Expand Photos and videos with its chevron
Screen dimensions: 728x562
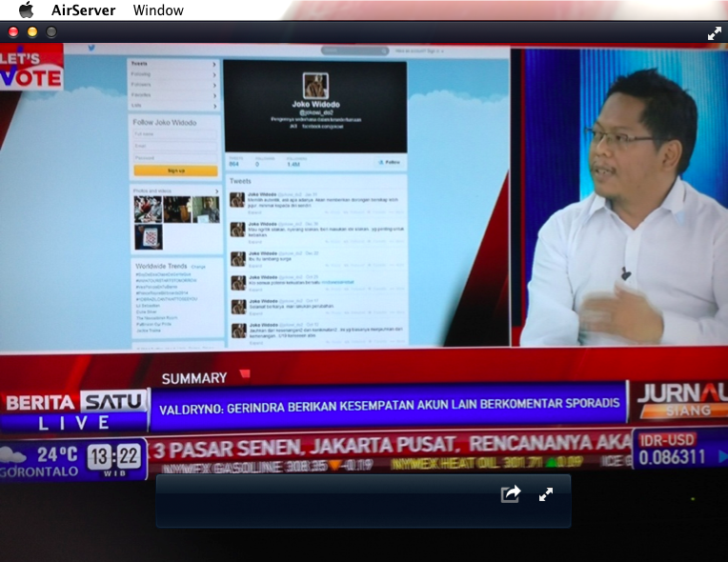click(x=216, y=191)
